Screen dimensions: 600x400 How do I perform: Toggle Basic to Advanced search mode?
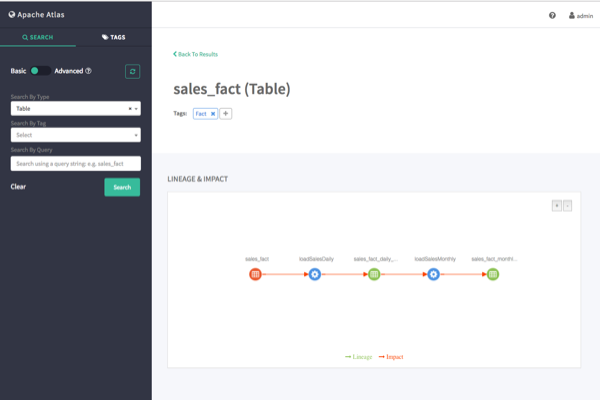[40, 71]
